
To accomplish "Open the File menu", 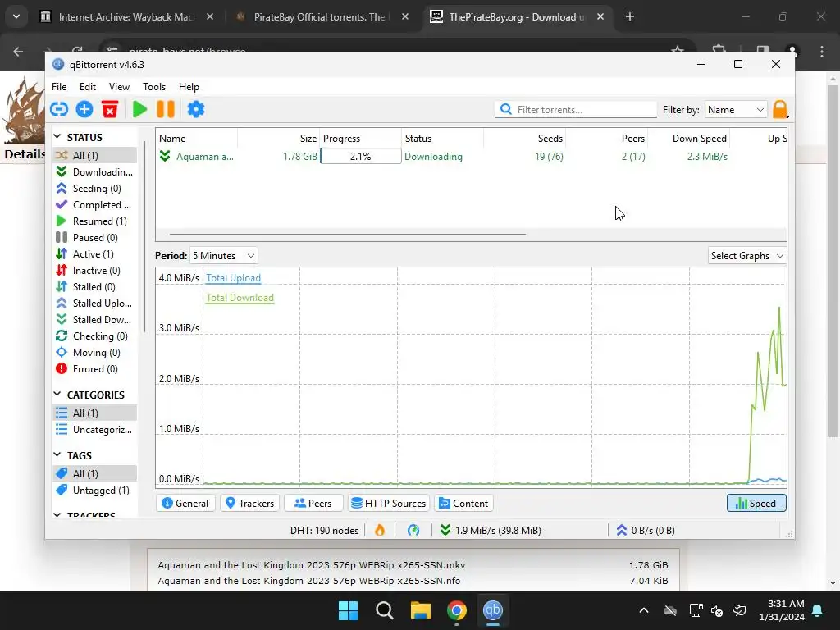I will click(x=59, y=87).
